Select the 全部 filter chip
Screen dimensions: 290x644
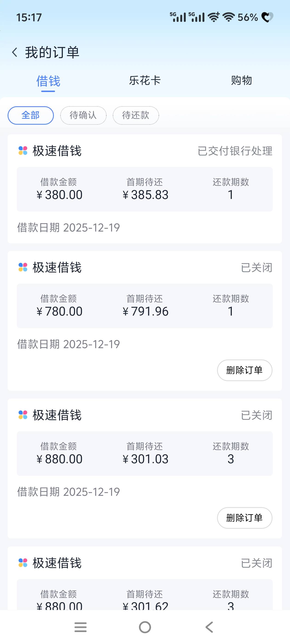tap(31, 115)
